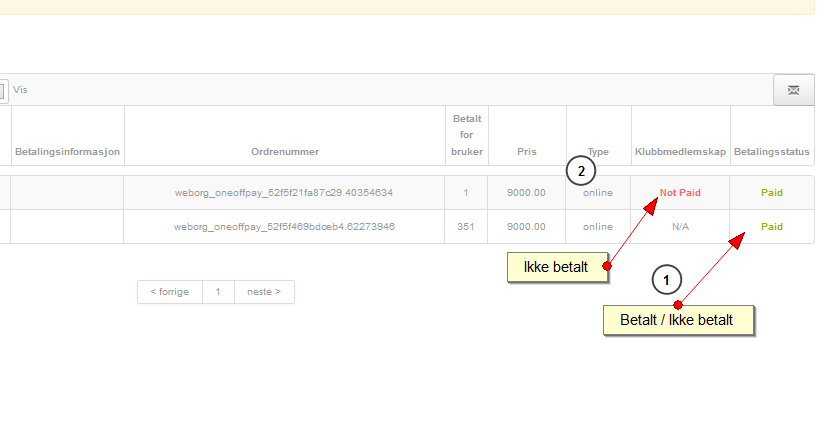This screenshot has height=422, width=824.
Task: Select page 1 in pagination
Action: coord(218,292)
